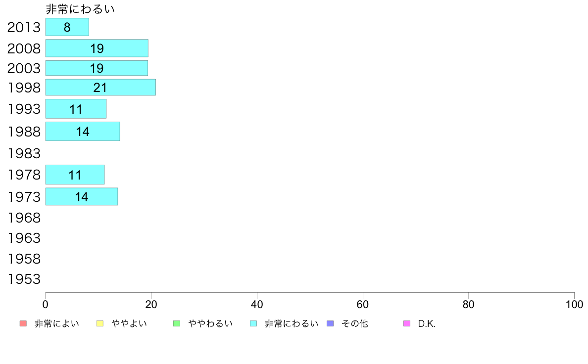The image size is (588, 364).
Task: Select the 1973 bar showing 14
Action: [x=81, y=196]
